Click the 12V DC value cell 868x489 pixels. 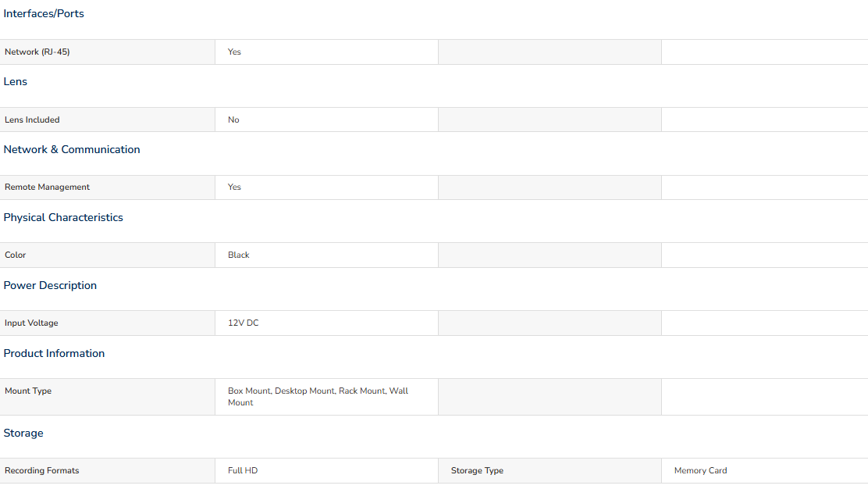coord(326,323)
